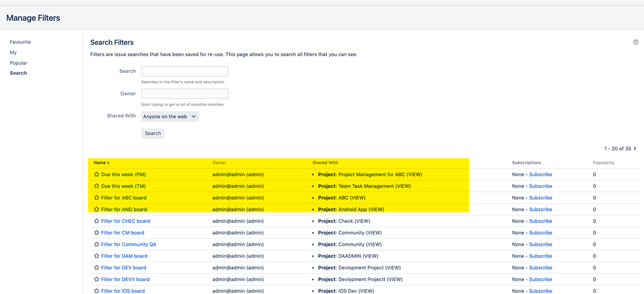This screenshot has height=294, width=644.
Task: Click the Subscriptions column header
Action: tap(526, 162)
